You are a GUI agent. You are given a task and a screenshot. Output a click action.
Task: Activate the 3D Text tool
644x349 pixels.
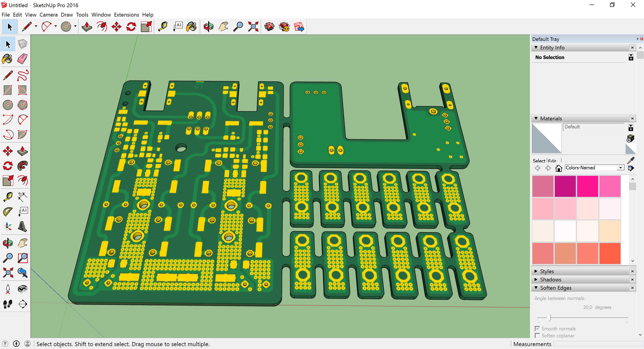point(23,226)
